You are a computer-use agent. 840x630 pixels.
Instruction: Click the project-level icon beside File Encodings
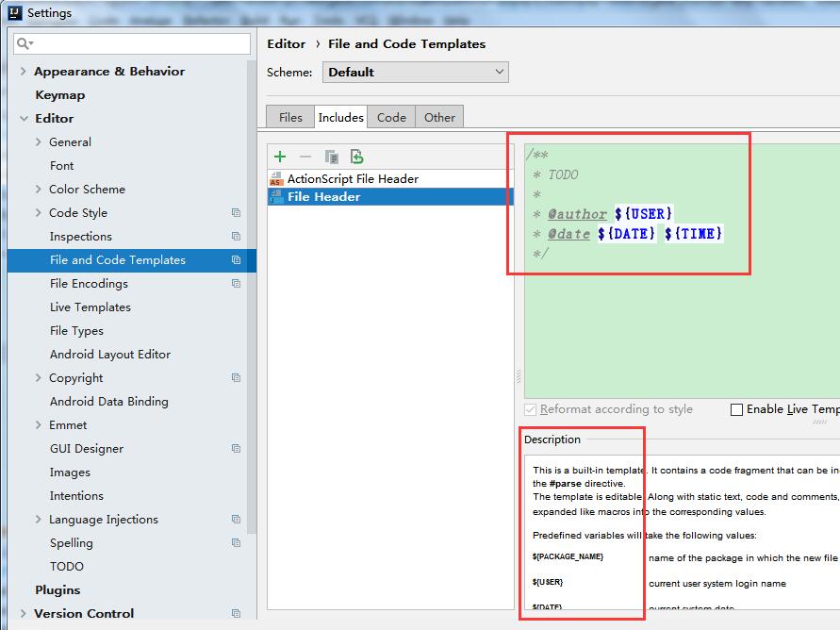[236, 283]
